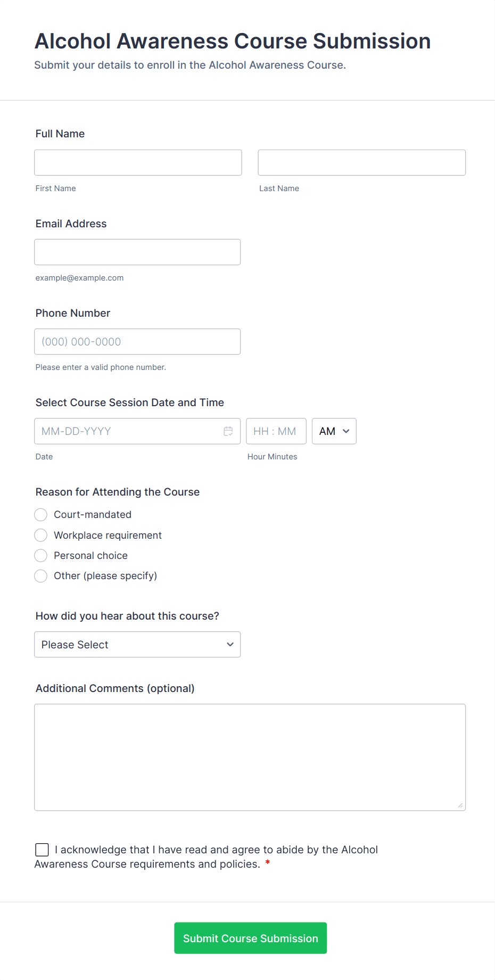
Task: Select Personal choice option
Action: [40, 555]
